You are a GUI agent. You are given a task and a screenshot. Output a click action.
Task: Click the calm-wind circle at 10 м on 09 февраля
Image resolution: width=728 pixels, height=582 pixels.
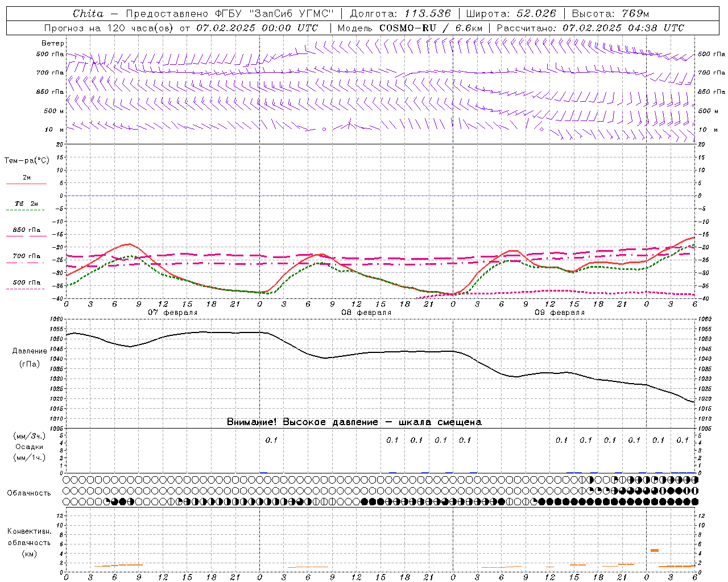[541, 130]
